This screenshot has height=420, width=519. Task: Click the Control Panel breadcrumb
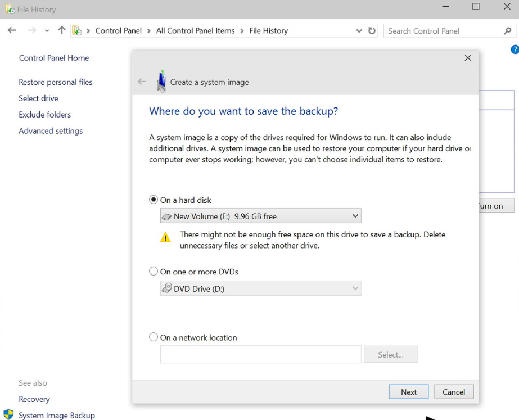pyautogui.click(x=119, y=31)
